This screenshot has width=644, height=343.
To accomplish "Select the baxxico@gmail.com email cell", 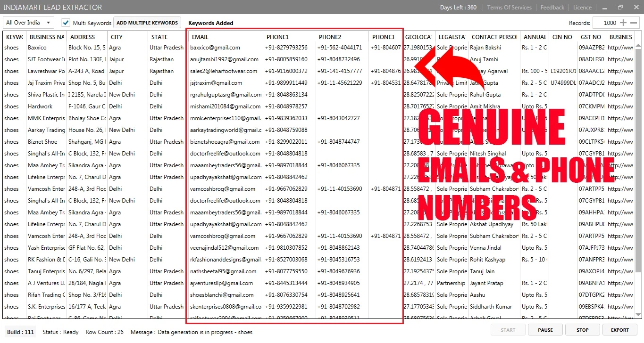I will [215, 48].
